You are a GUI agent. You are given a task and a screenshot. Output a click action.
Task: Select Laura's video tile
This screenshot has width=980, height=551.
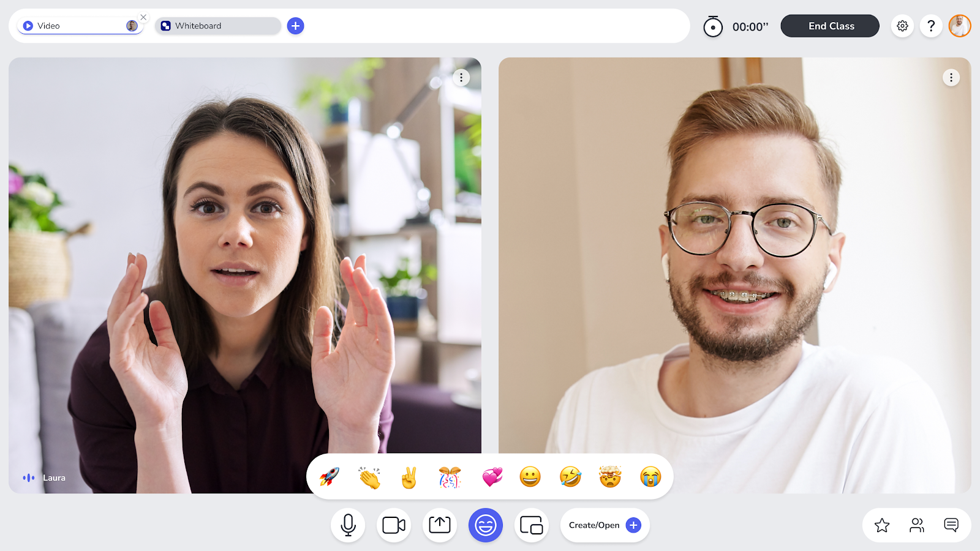[x=245, y=275]
